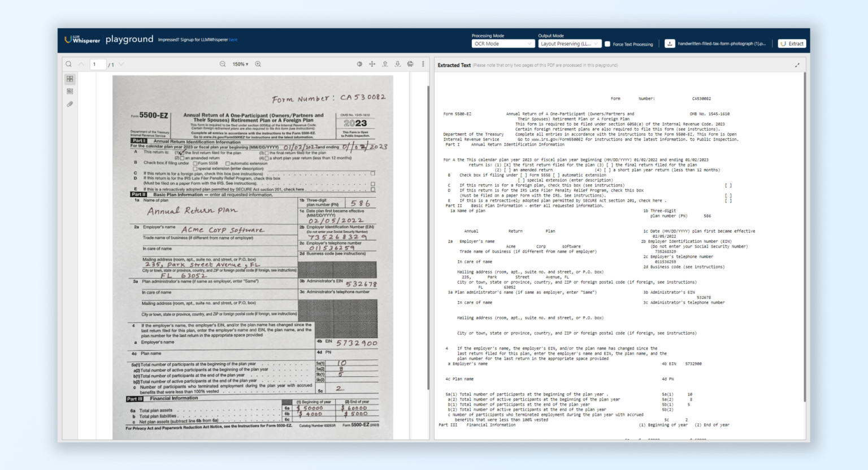This screenshot has height=470, width=868.
Task: Open the document outline sidebar icon
Action: tap(70, 91)
